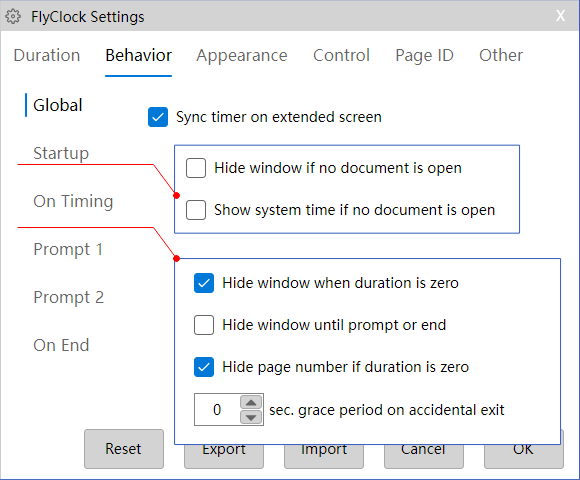Close the FlyClock Settings window
580x480 pixels.
click(x=560, y=16)
